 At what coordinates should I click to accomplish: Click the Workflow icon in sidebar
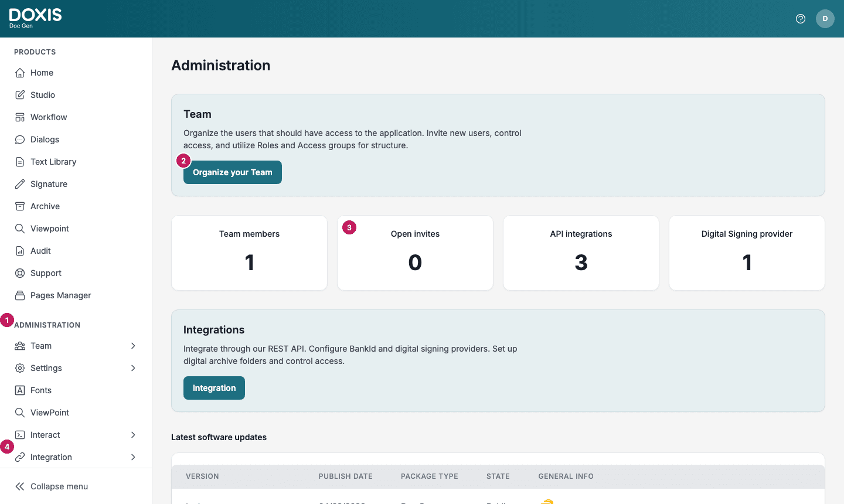point(20,117)
